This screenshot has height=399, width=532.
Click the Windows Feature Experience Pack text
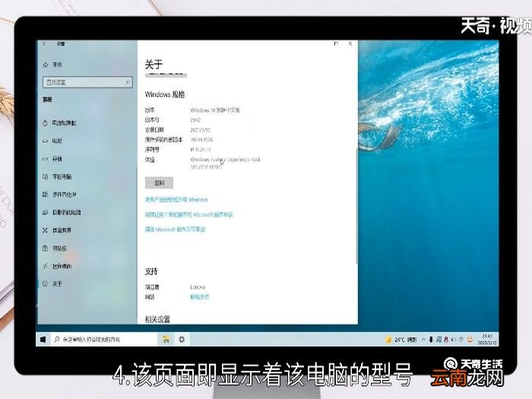pyautogui.click(x=225, y=160)
